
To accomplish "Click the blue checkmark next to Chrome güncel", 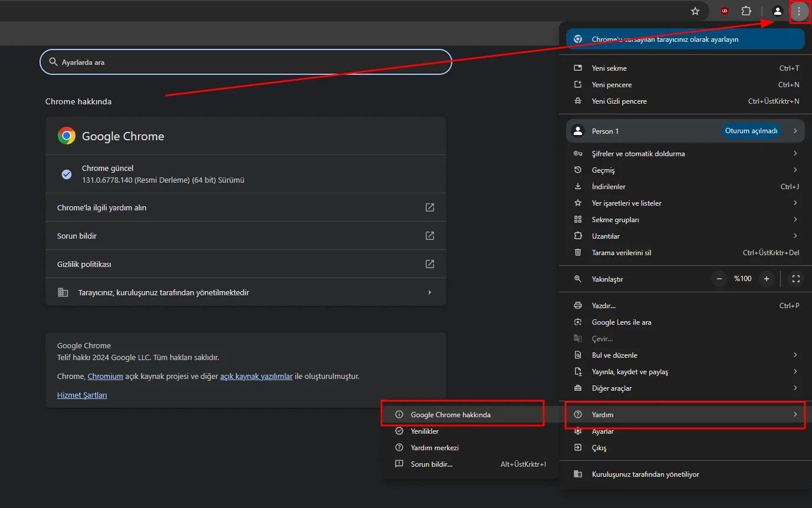I will point(67,174).
